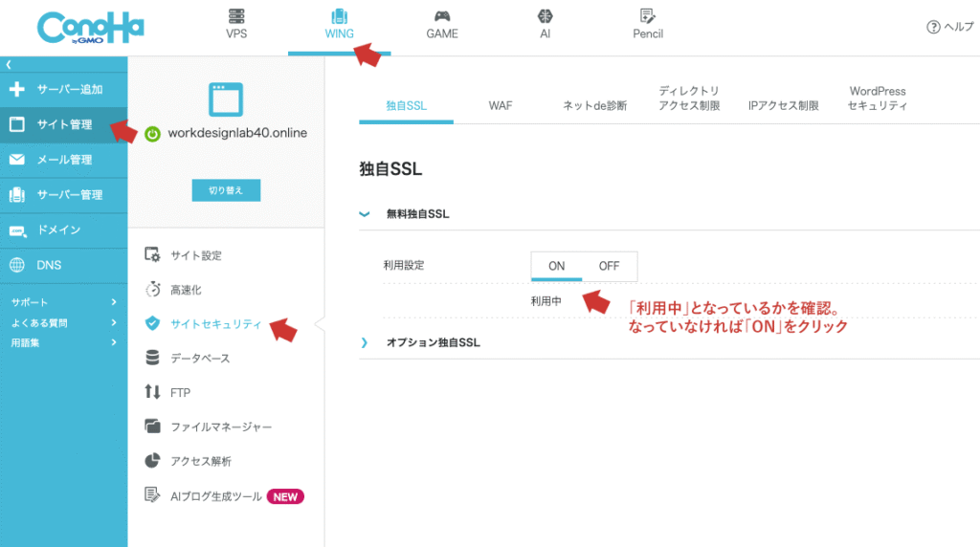
Task: Click the 利用中 status text
Action: tap(546, 301)
